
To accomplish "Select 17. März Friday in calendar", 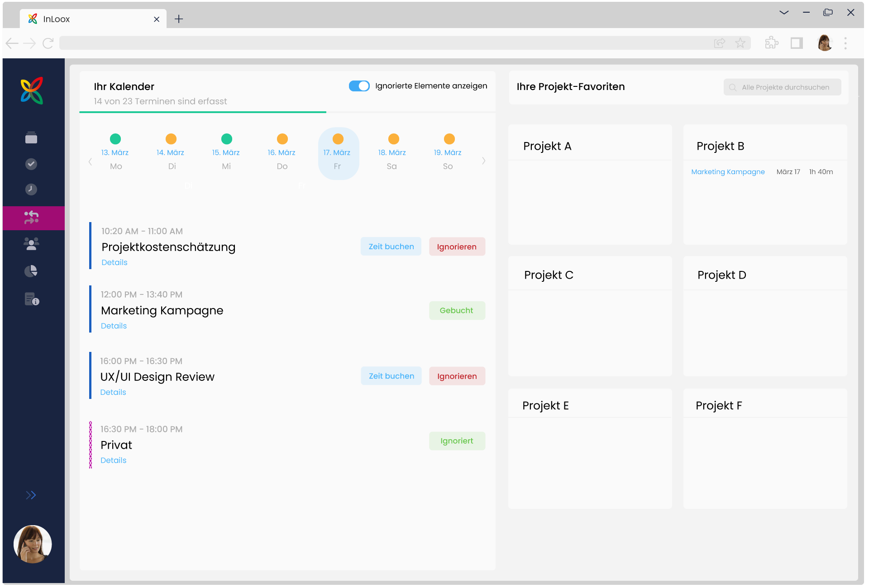I will click(338, 154).
